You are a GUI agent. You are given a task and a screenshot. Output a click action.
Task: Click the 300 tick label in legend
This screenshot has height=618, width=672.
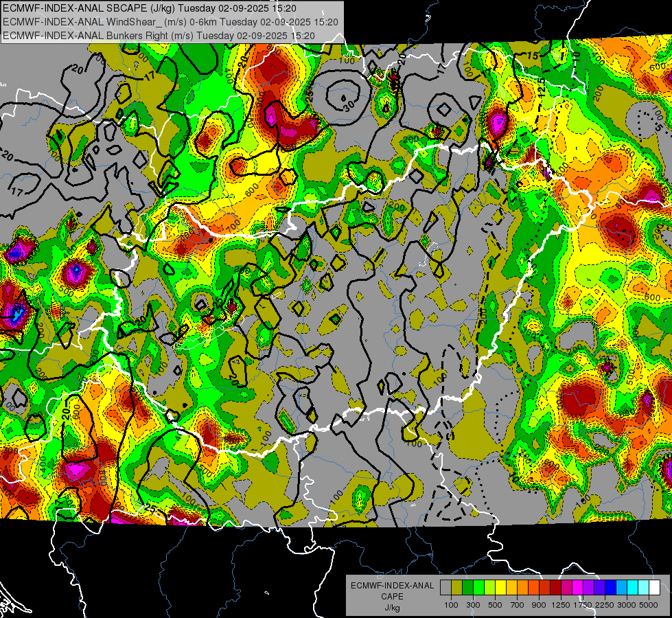pyautogui.click(x=473, y=605)
